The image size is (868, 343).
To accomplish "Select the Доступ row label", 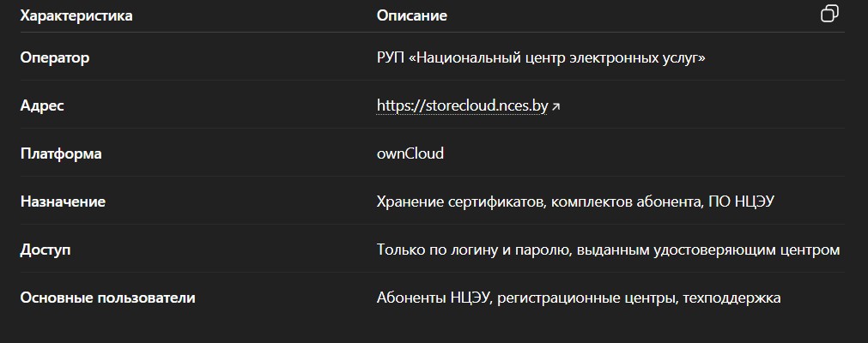I will tap(46, 250).
